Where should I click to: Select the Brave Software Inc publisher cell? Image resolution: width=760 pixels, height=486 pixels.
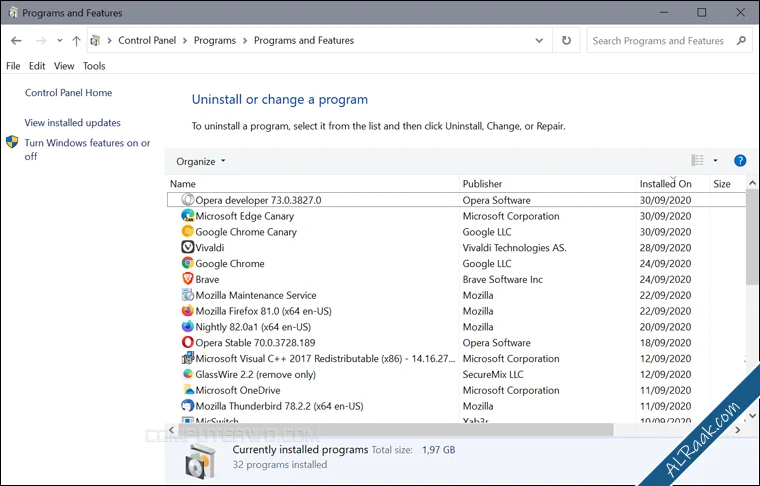tap(503, 279)
